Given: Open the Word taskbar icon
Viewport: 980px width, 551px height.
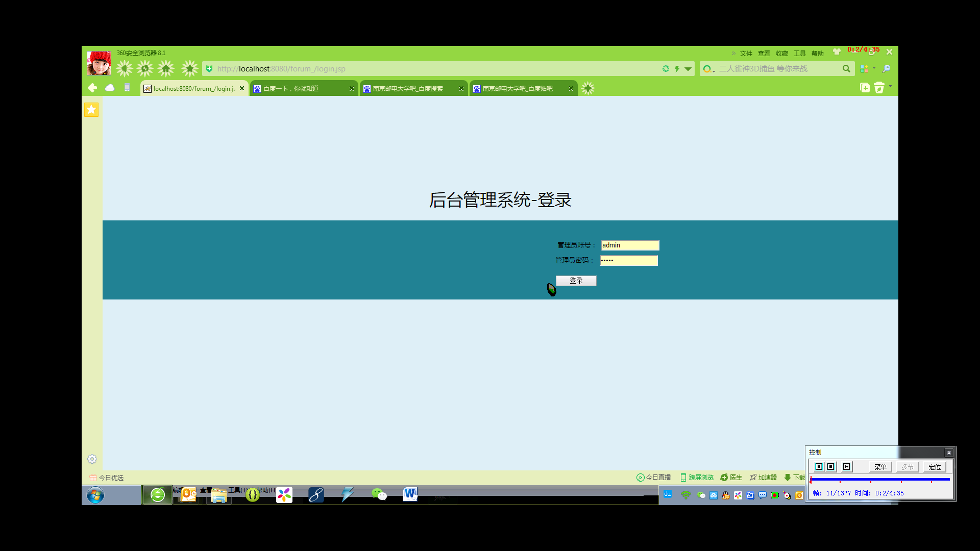Looking at the screenshot, I should pyautogui.click(x=410, y=494).
